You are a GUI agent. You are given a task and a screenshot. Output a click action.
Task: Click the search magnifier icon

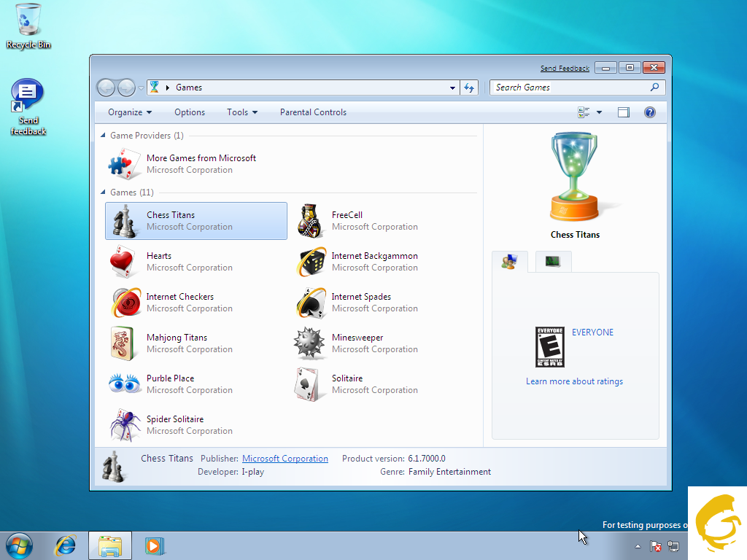point(654,87)
